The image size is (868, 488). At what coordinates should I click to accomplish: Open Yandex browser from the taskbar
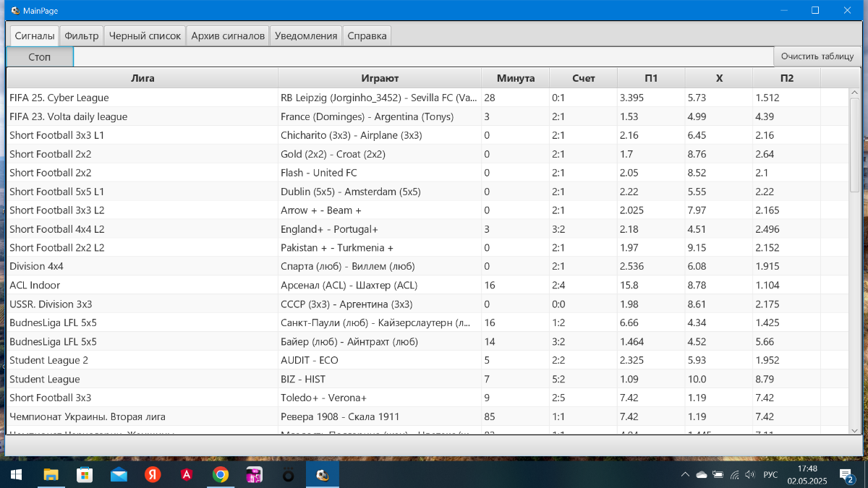(x=153, y=474)
